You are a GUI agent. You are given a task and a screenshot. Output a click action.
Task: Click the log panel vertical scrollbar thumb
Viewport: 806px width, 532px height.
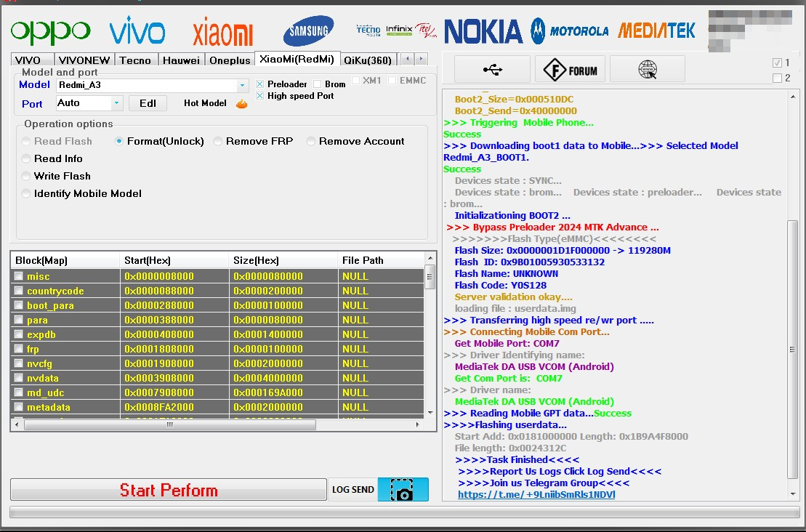[792, 349]
